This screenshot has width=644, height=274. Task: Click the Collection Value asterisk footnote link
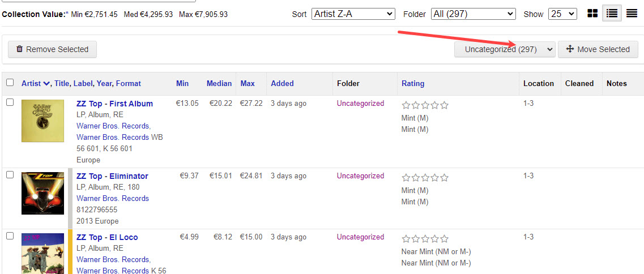click(x=67, y=14)
